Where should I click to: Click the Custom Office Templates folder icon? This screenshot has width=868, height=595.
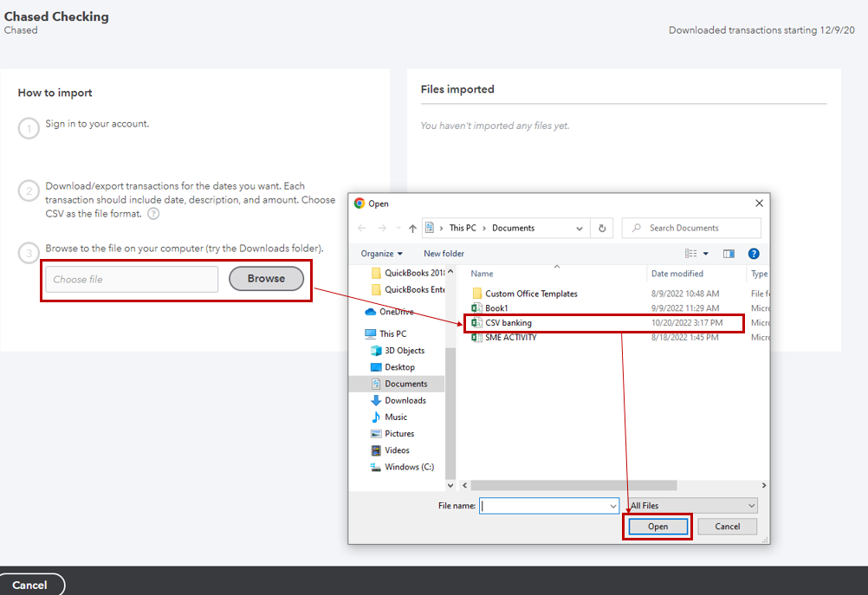pyautogui.click(x=476, y=294)
